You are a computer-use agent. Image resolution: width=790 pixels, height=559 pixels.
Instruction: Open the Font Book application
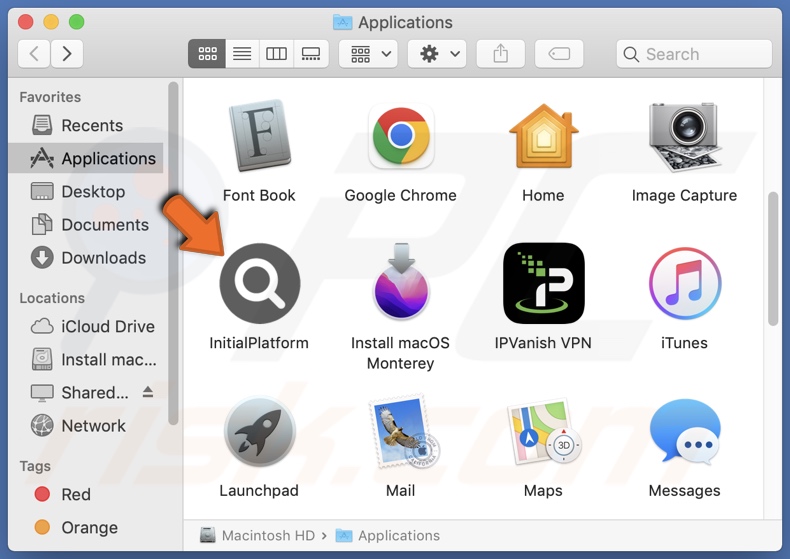pos(259,135)
